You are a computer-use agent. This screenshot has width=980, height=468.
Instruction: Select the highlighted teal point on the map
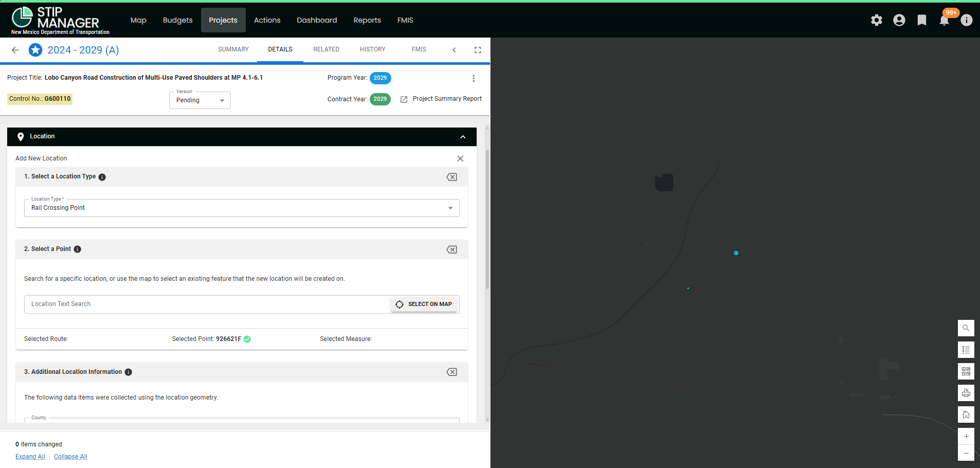click(x=736, y=253)
